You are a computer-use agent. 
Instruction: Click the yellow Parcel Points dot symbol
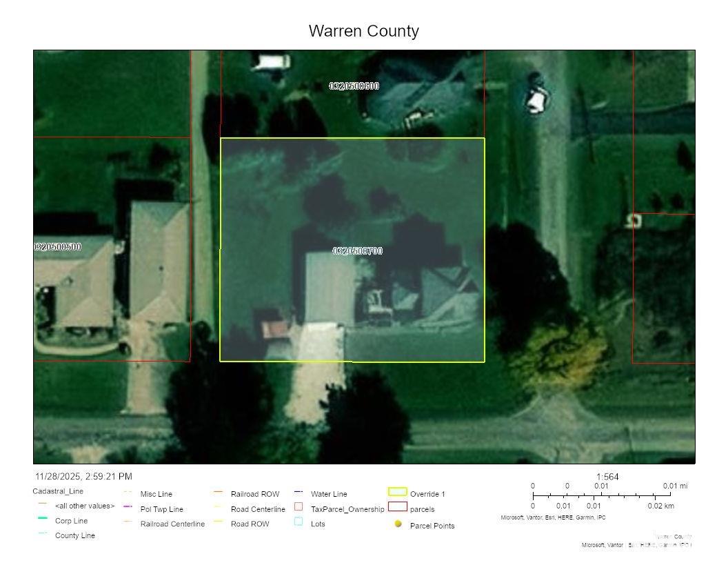coord(398,524)
